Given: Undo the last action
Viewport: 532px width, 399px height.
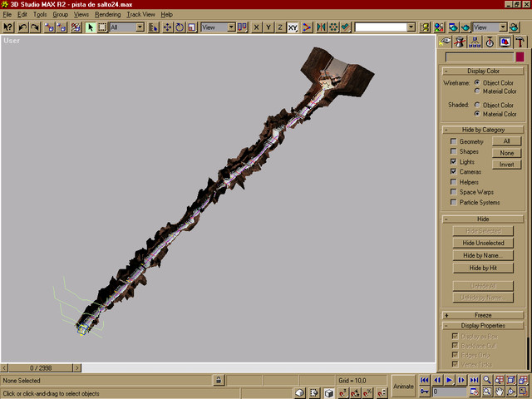Looking at the screenshot, I should click(x=22, y=27).
